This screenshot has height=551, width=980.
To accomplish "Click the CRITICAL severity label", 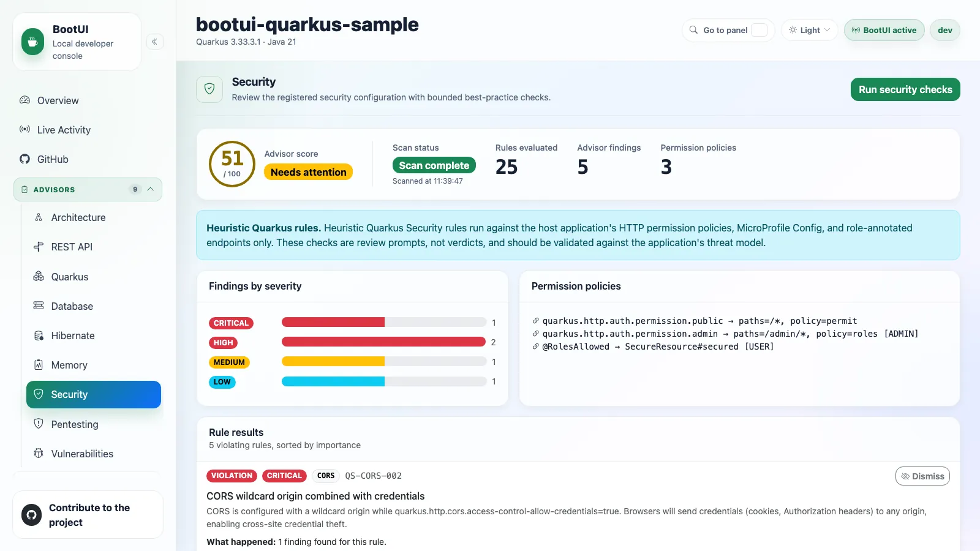I will coord(231,323).
